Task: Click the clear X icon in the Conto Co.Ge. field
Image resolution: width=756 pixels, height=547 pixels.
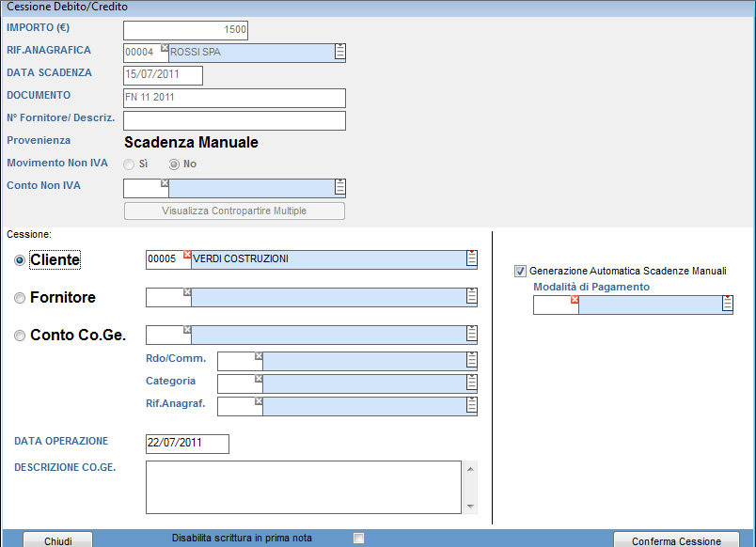Action: click(186, 330)
